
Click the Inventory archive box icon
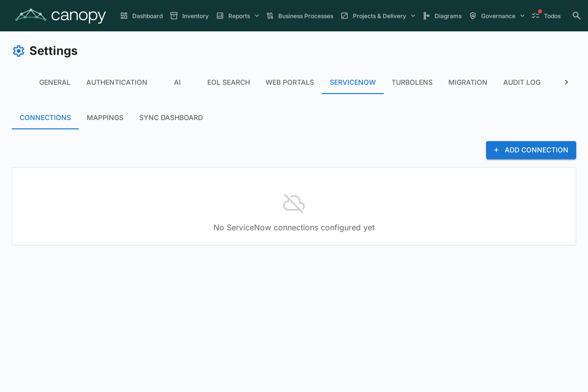tap(174, 16)
